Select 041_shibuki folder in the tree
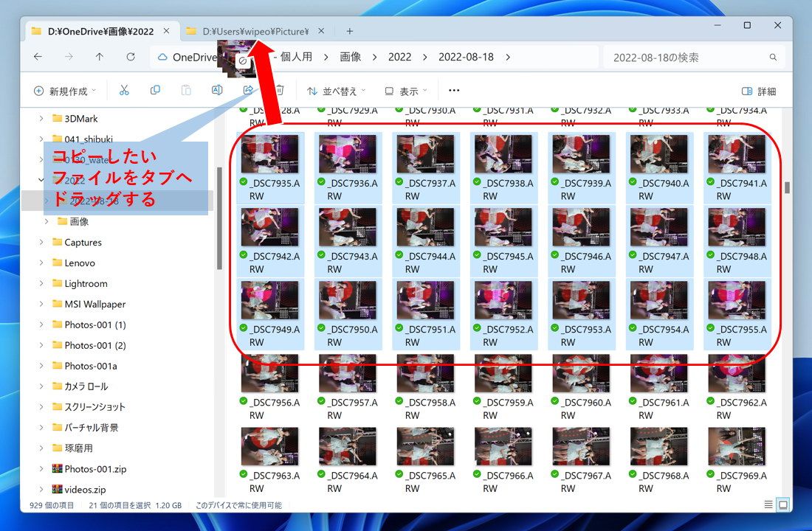 click(89, 139)
